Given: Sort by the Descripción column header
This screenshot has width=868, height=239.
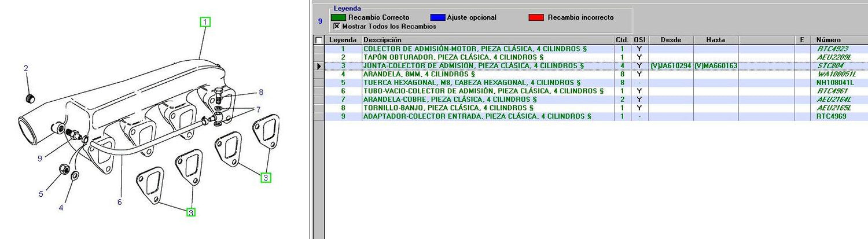Looking at the screenshot, I should (x=487, y=40).
